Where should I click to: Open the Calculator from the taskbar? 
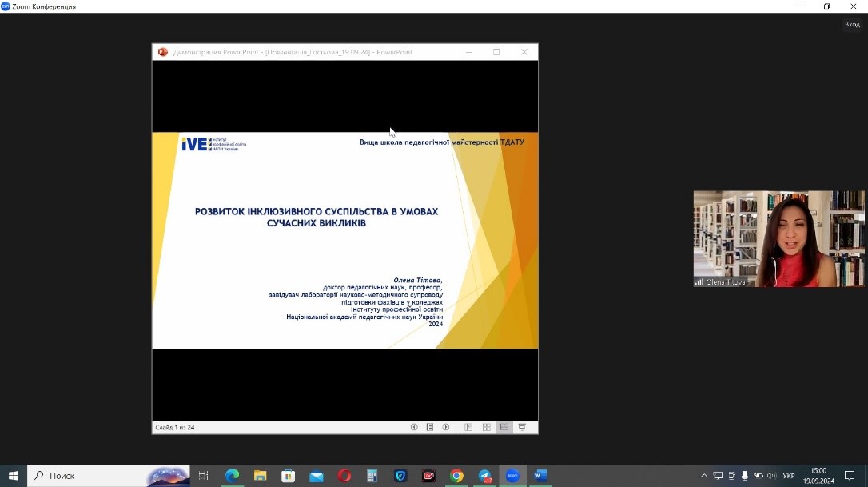[372, 475]
